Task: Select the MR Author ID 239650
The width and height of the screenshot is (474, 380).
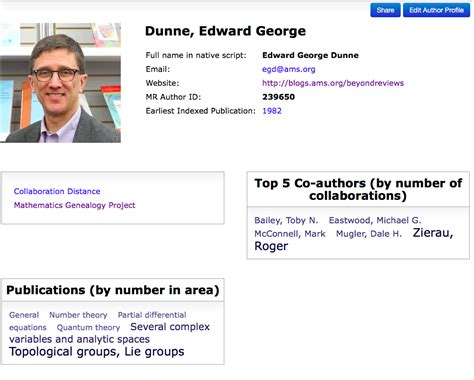Action: click(x=278, y=97)
